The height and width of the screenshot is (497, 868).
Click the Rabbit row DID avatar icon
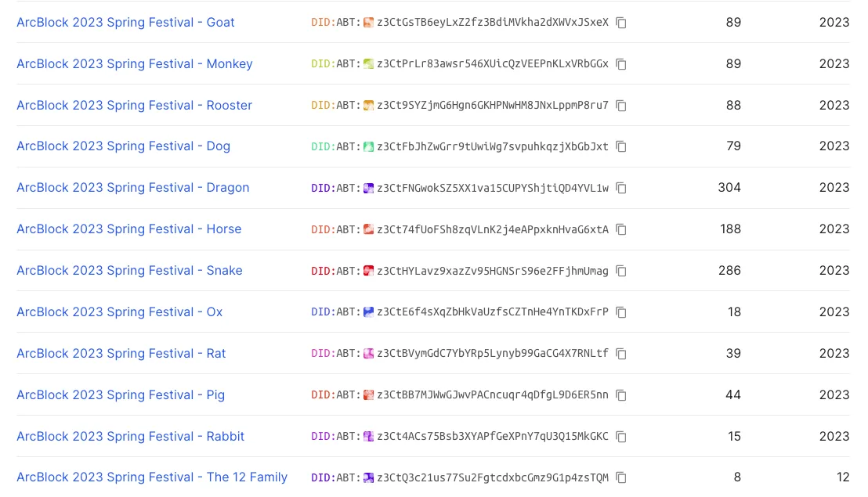tap(368, 437)
